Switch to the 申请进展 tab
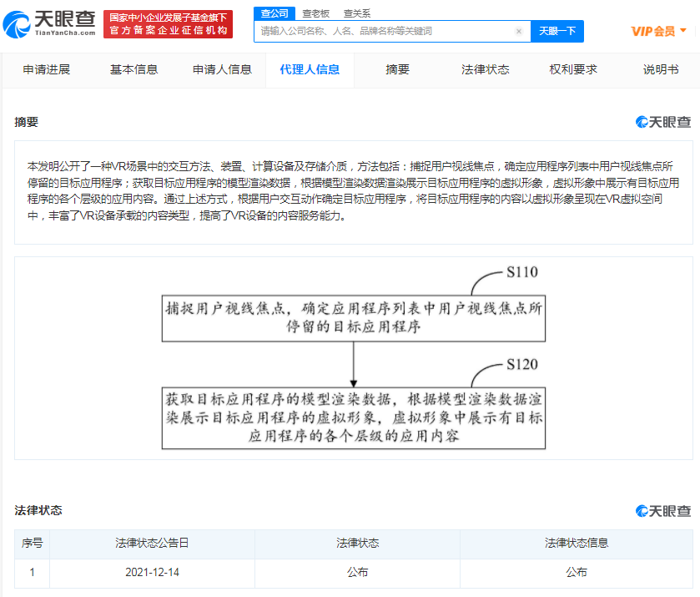Screen dimensions: 700x597 tap(45, 70)
